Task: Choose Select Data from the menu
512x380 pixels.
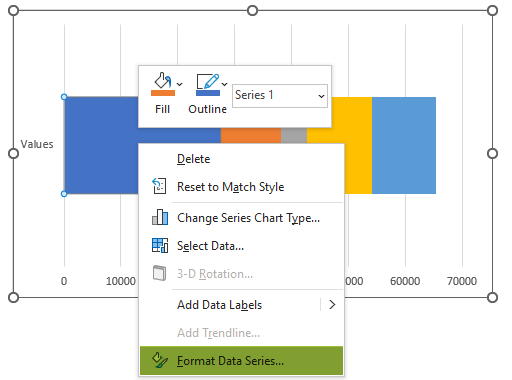Action: click(241, 246)
